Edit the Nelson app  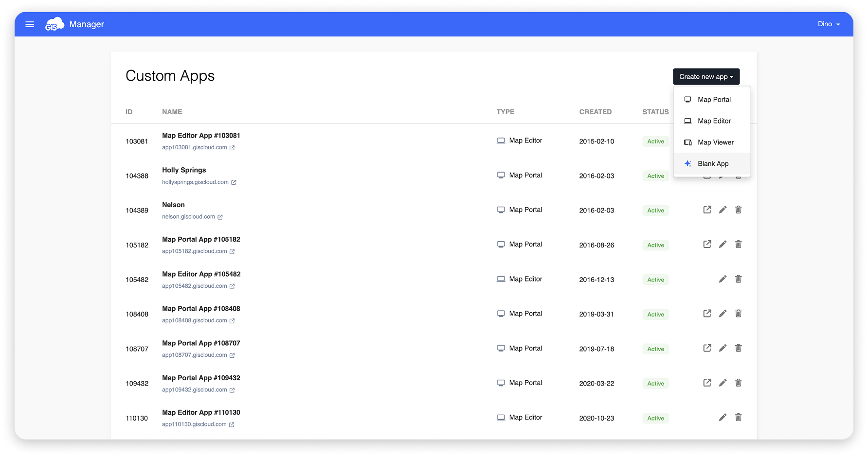723,210
